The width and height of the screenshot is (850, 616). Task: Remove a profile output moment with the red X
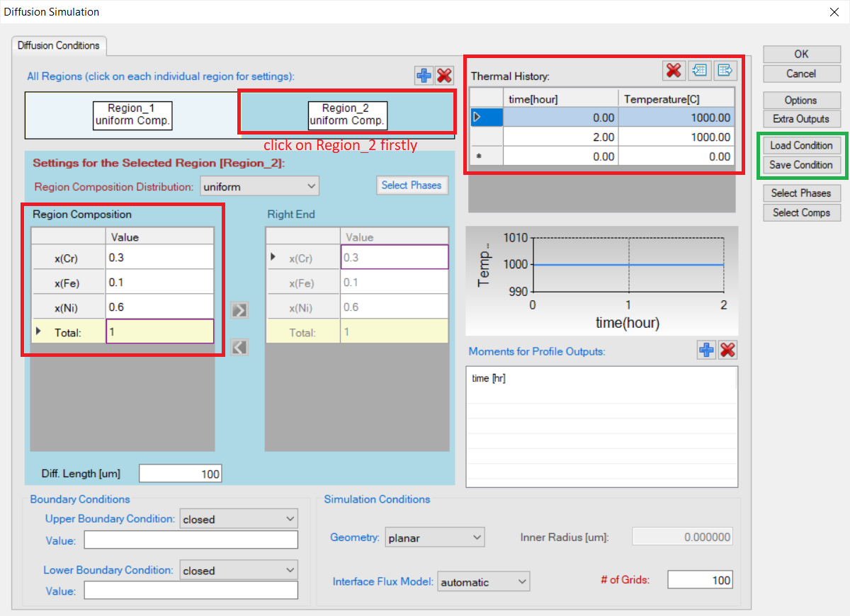click(727, 350)
